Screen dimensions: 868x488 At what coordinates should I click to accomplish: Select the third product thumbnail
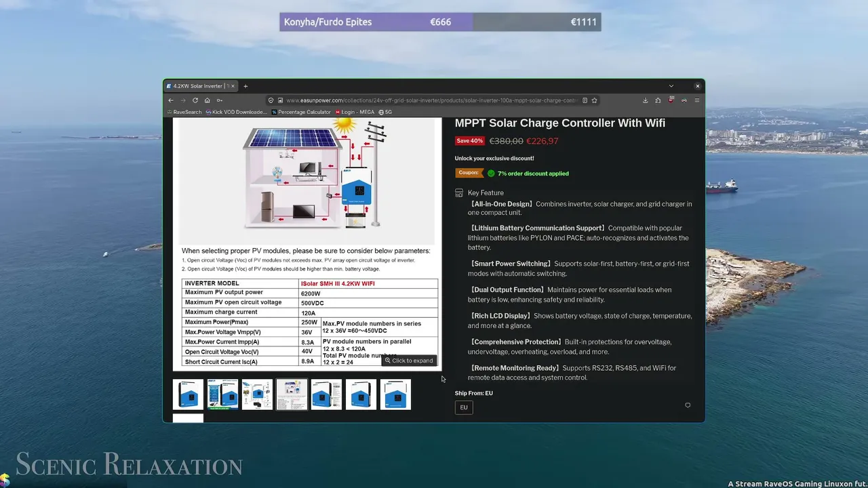[x=257, y=394]
